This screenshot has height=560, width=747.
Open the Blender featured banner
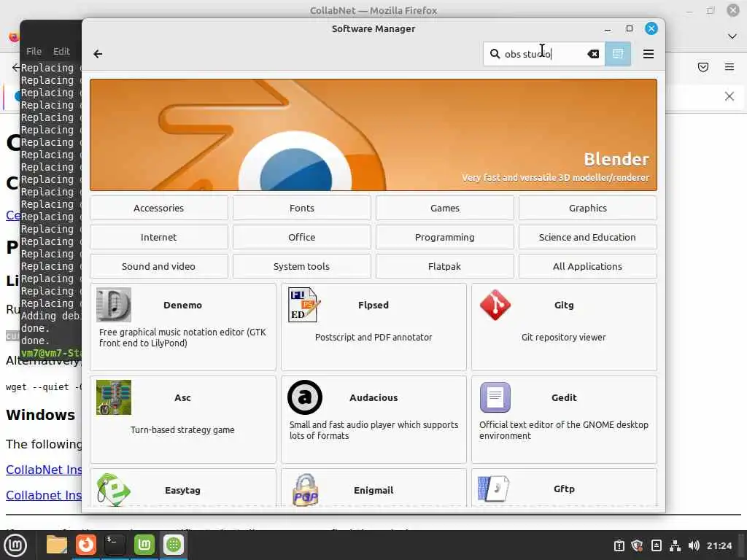coord(373,135)
